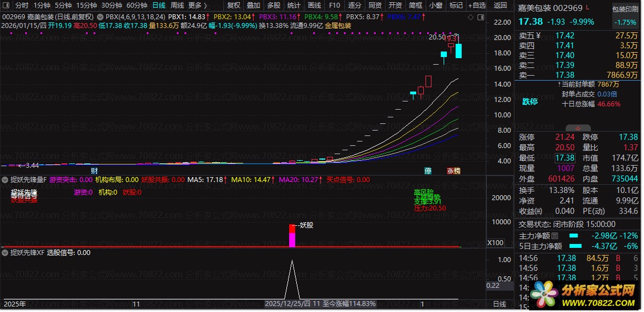Toggle 叠加 overlay mode

coord(253,5)
